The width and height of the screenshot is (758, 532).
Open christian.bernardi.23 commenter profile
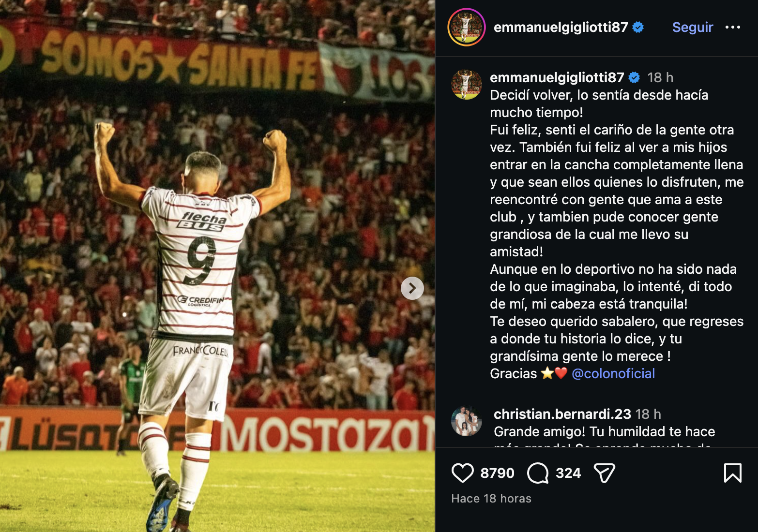562,414
